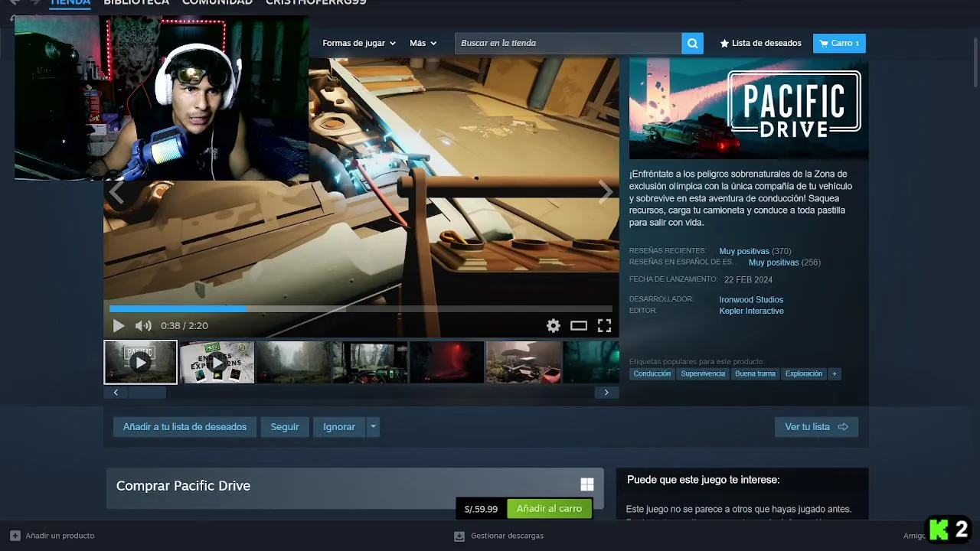Open video settings gear icon
Screen dimensions: 980x551
tap(554, 326)
